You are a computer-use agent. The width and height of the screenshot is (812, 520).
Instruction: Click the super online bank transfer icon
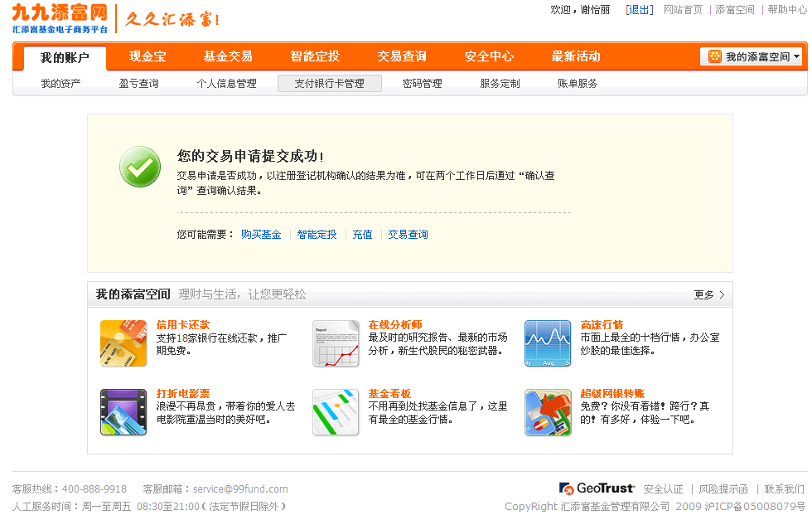pyautogui.click(x=548, y=412)
